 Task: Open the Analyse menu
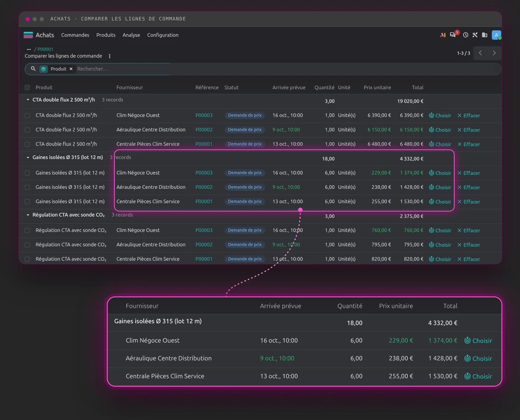pyautogui.click(x=131, y=35)
